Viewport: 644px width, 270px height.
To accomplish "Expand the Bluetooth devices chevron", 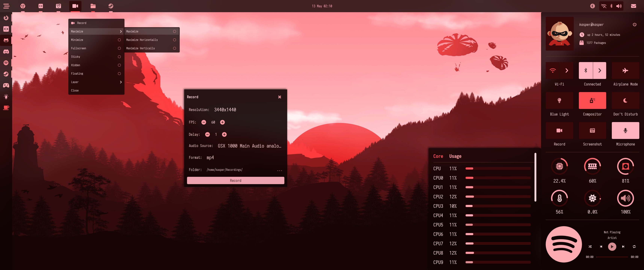I will (x=599, y=71).
